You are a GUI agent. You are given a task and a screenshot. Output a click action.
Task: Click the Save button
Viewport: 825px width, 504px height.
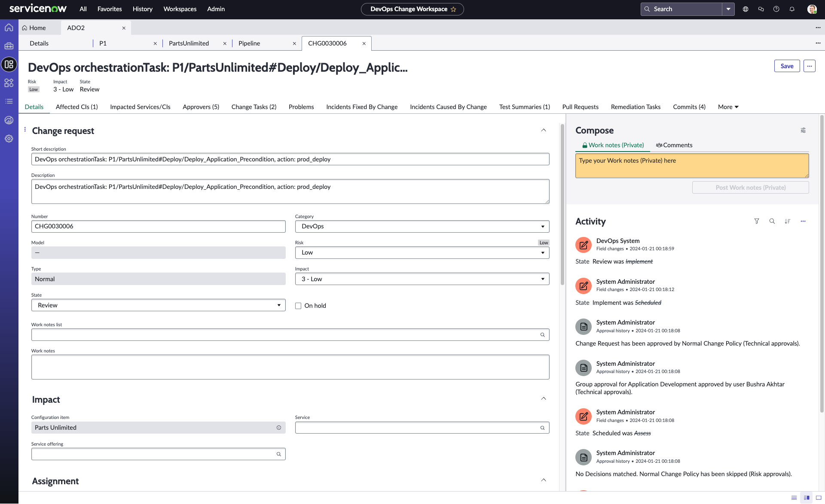click(787, 66)
